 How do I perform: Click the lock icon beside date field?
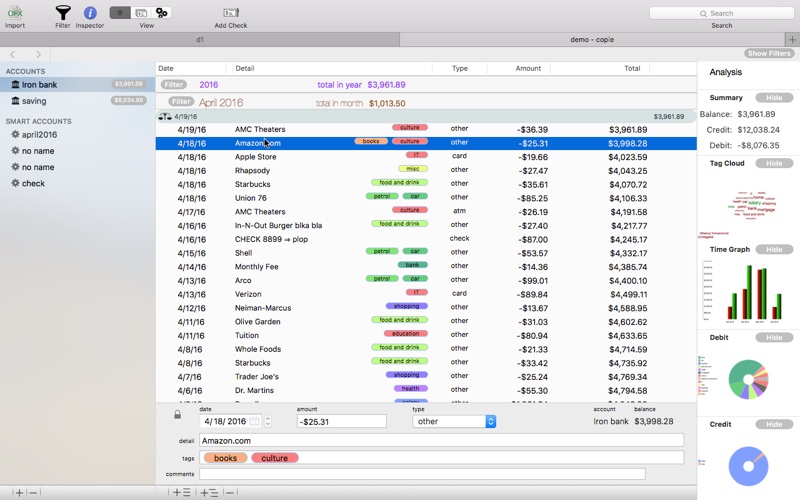pyautogui.click(x=178, y=414)
